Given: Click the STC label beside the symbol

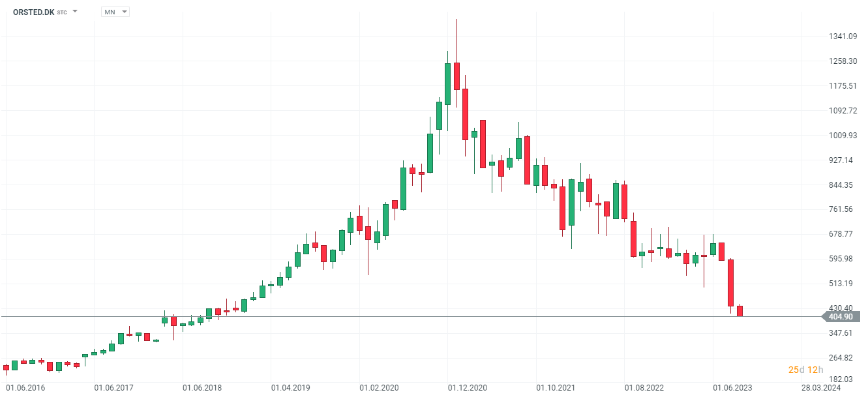Looking at the screenshot, I should click(62, 12).
